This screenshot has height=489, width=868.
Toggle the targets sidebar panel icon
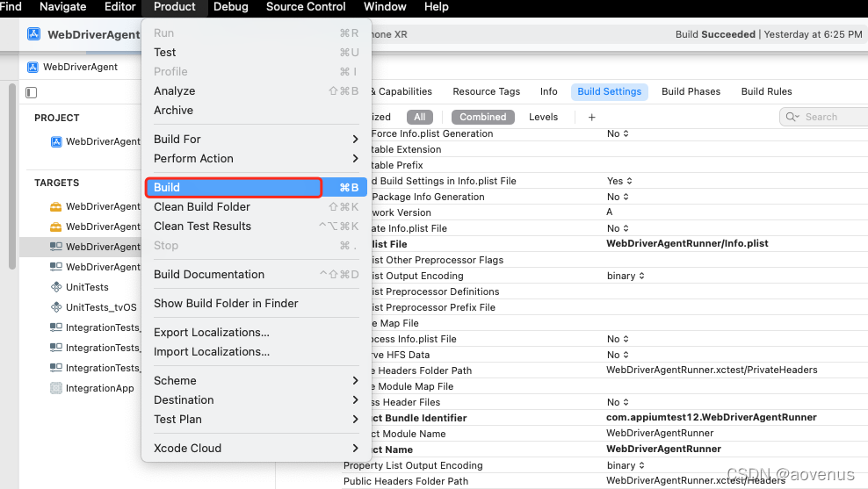[31, 92]
